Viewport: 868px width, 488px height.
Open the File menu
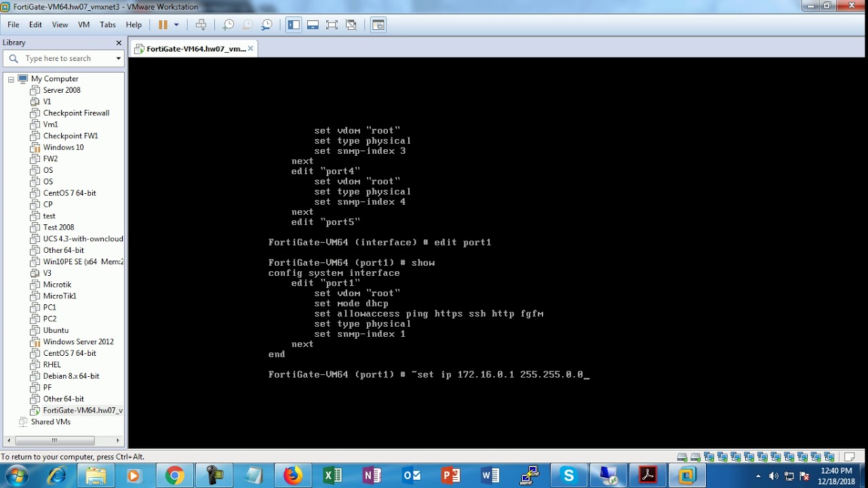[x=14, y=24]
